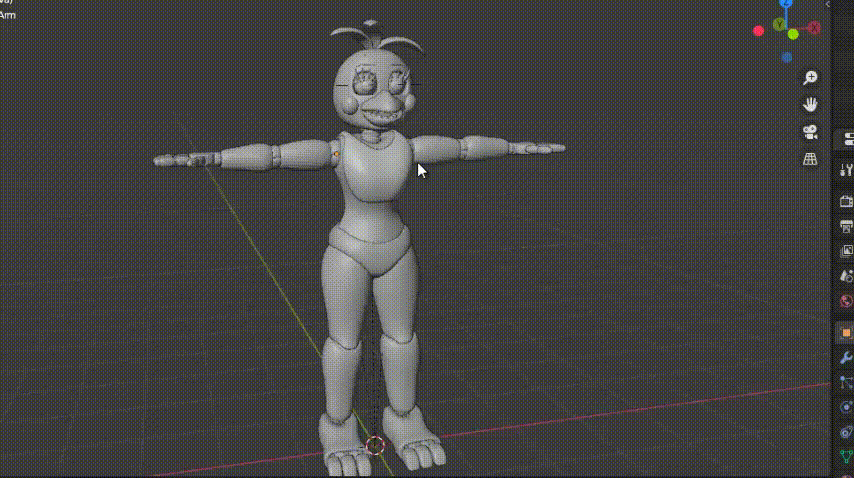Click the 3D cursor between the feet
854x478 pixels.
375,445
